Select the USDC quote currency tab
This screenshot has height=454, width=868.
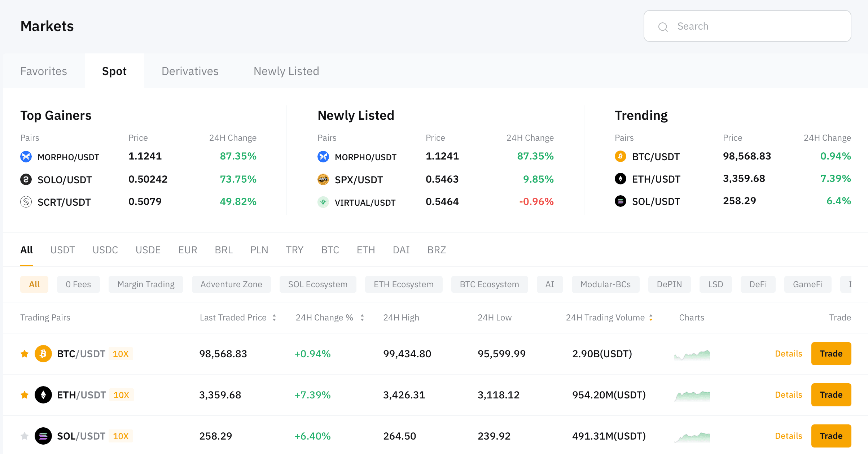[105, 250]
